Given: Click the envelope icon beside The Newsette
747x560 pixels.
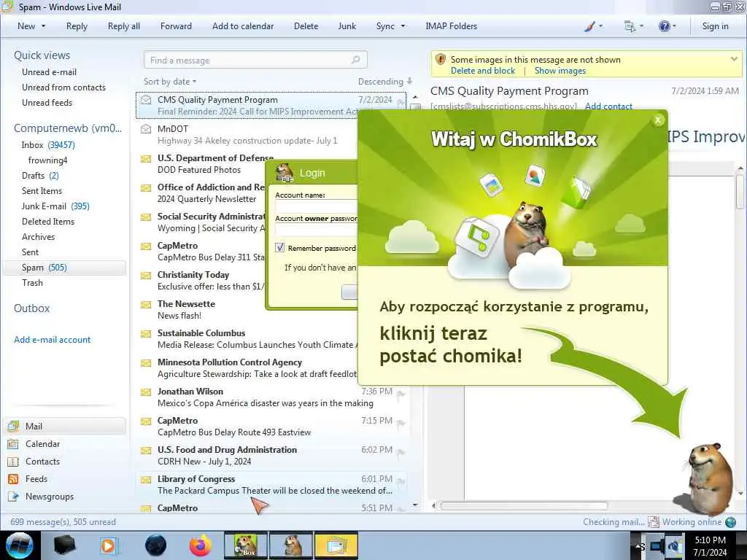Looking at the screenshot, I should click(x=146, y=304).
